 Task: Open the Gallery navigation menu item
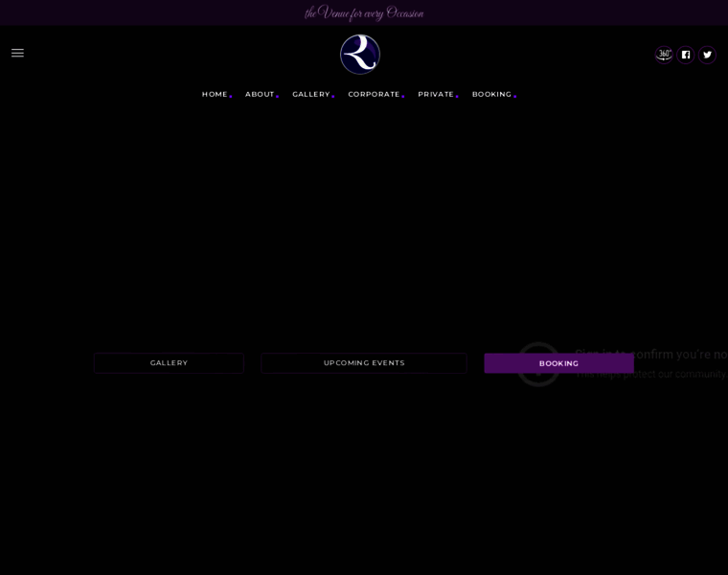[x=311, y=94]
